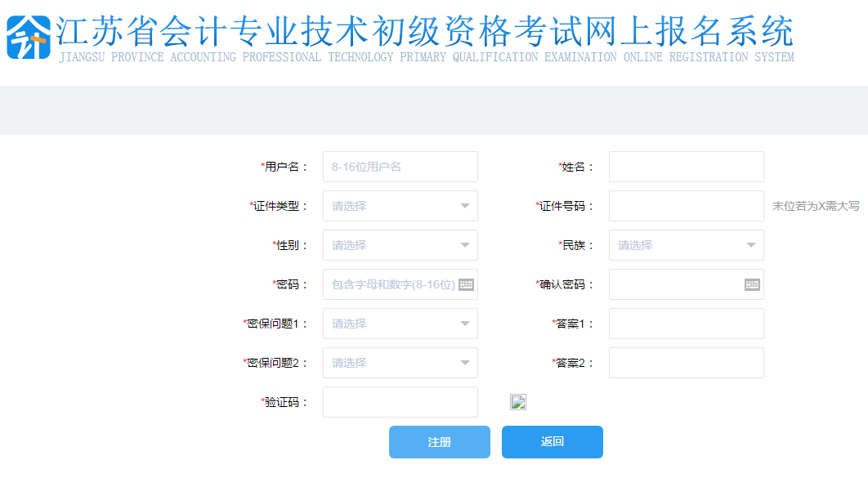Image resolution: width=868 pixels, height=478 pixels.
Task: Open the on-screen keyboard for 确认密码 field
Action: [x=753, y=284]
